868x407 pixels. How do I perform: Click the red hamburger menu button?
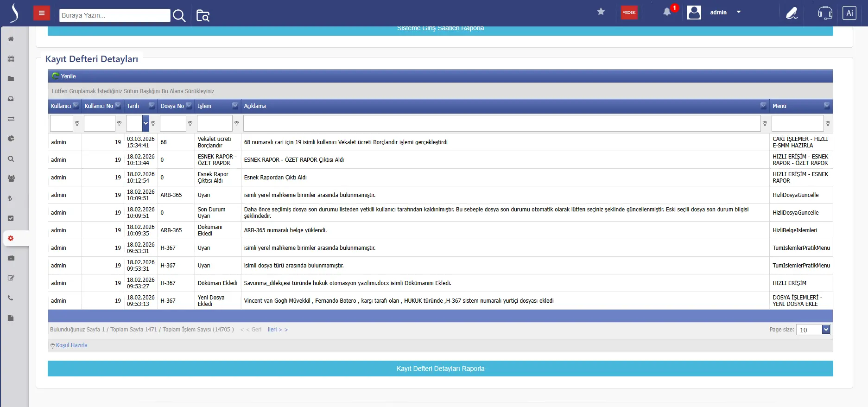tap(41, 13)
